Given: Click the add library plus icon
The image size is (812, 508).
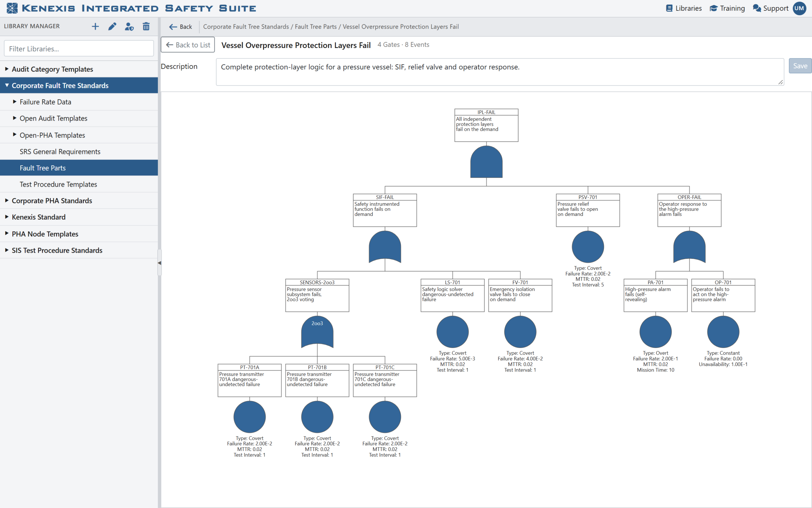Looking at the screenshot, I should [95, 27].
